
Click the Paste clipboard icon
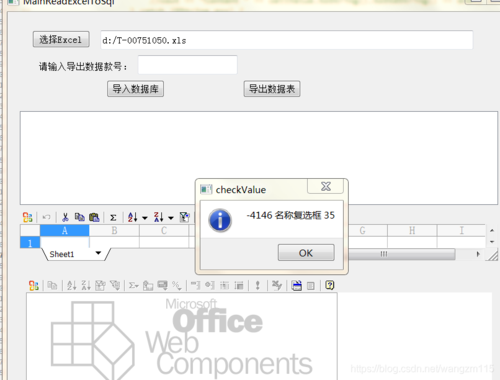coord(94,218)
